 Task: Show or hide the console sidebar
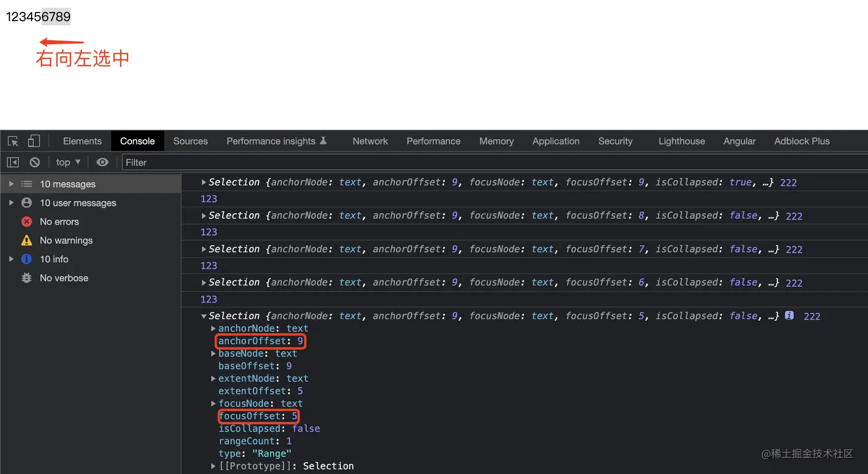pyautogui.click(x=13, y=162)
